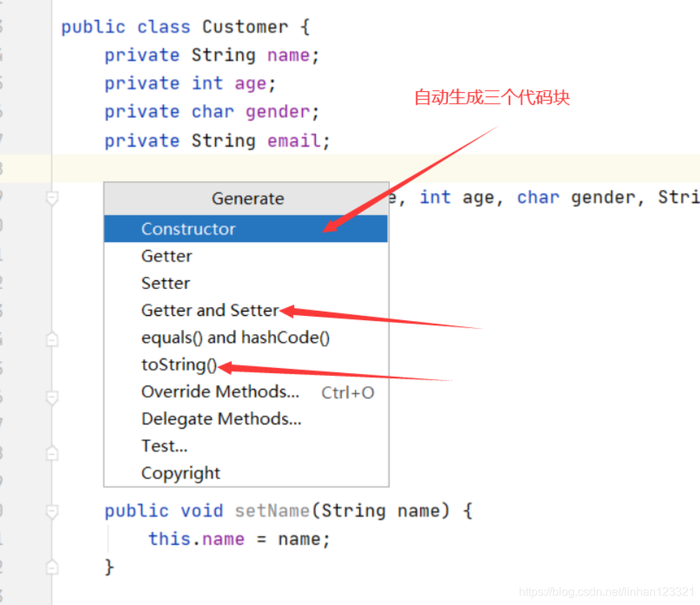
Task: Click the gender field identifier
Action: [x=278, y=112]
